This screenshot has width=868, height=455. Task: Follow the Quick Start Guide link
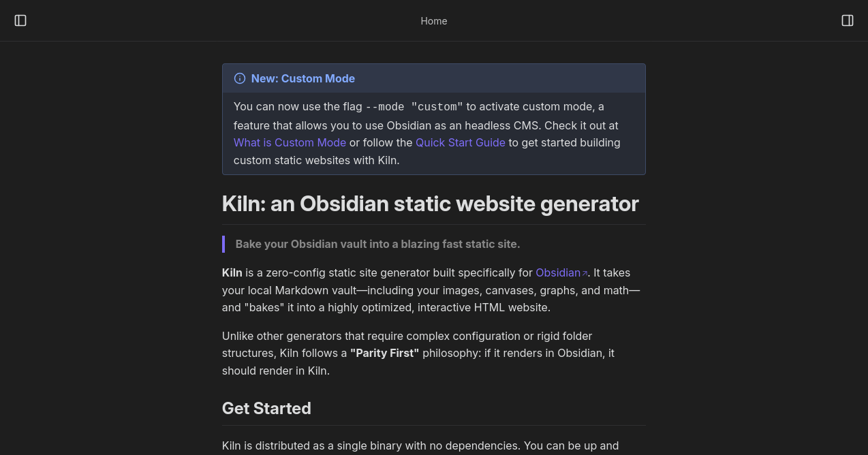pos(460,142)
